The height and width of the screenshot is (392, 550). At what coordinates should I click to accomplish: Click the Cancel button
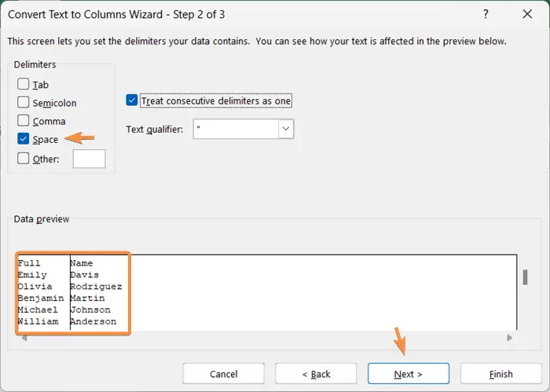(x=223, y=374)
